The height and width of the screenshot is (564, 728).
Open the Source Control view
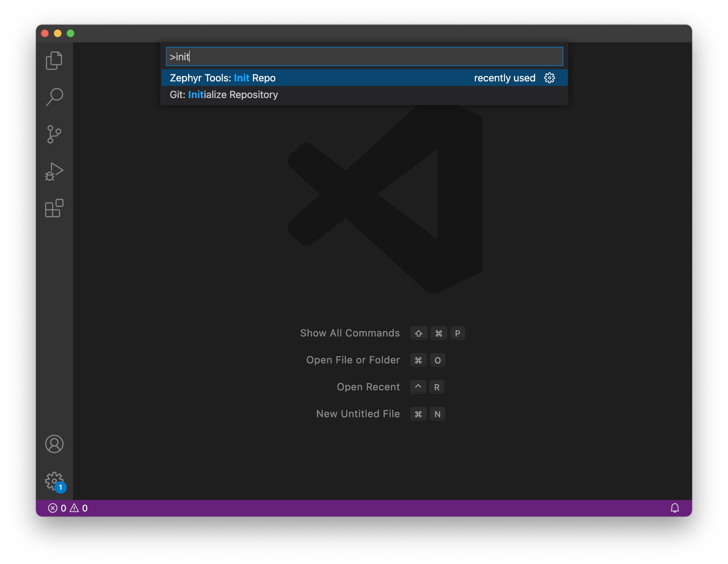pos(54,134)
